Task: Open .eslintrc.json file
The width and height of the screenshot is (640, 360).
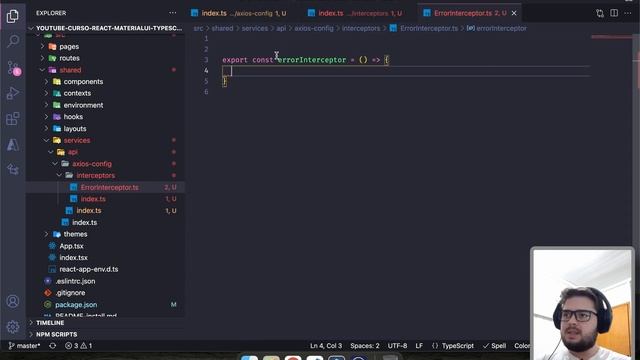Action: point(106,281)
